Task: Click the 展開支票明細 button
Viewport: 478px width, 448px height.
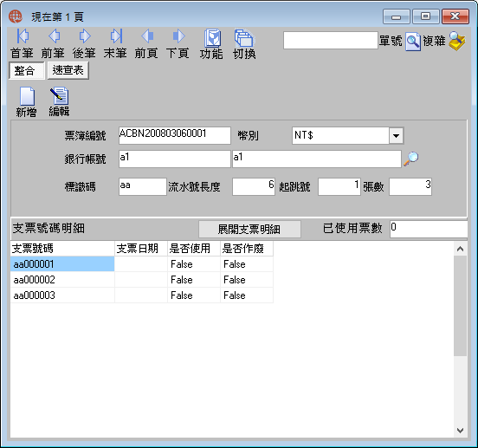Action: click(249, 229)
